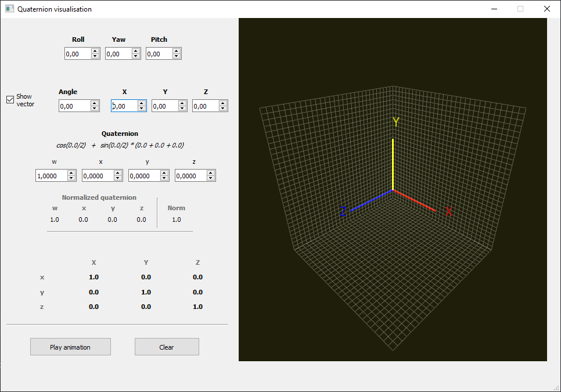Viewport: 561px width, 392px height.
Task: Decrease the vector X value with down arrow
Action: 142,109
